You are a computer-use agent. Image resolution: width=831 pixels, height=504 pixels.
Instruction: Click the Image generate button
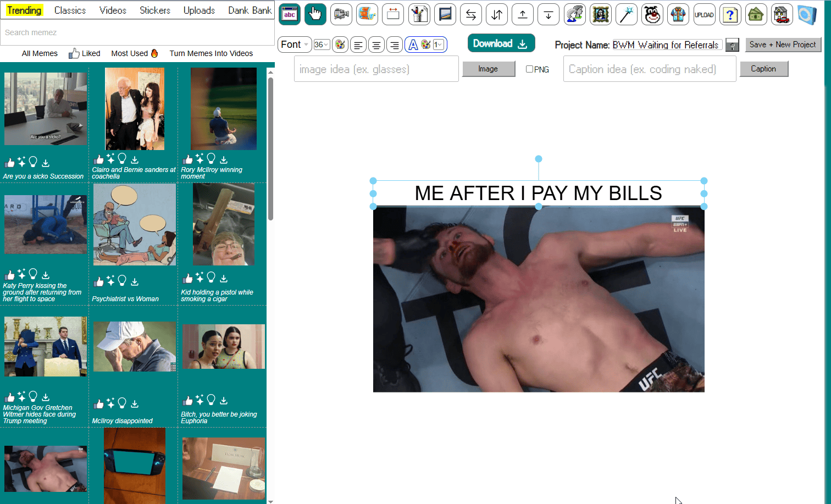(489, 69)
